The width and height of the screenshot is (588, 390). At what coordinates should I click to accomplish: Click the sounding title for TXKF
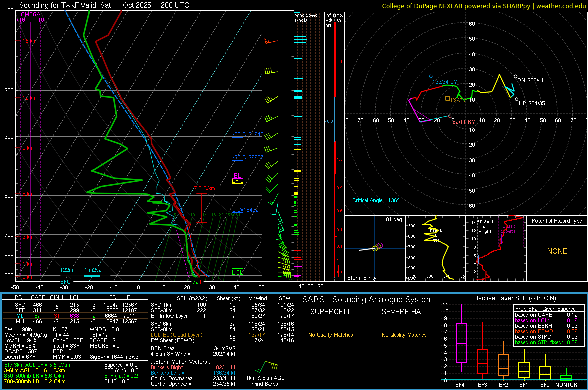tap(104, 5)
